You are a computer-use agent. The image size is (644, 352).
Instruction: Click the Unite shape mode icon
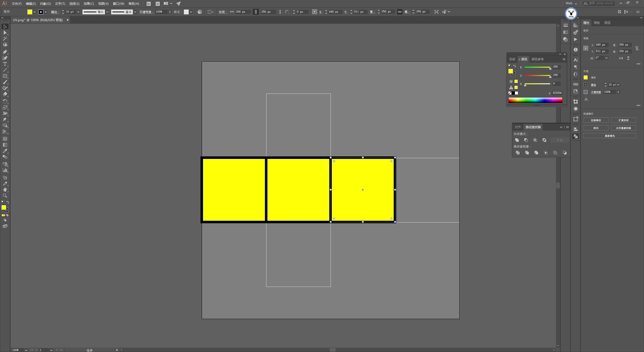coord(517,140)
